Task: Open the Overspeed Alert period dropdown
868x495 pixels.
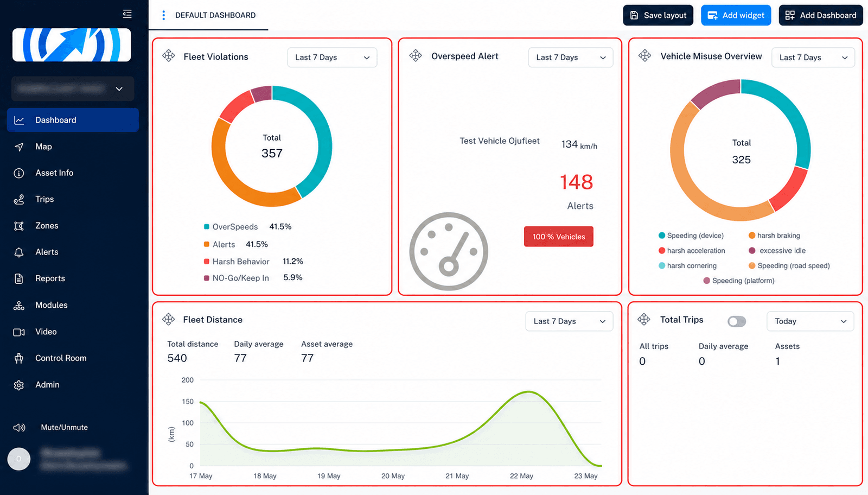Action: coord(571,58)
